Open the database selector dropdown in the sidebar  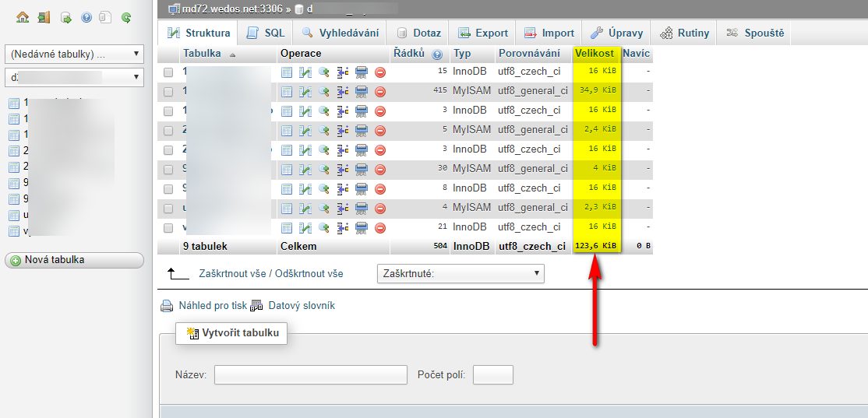click(x=74, y=77)
